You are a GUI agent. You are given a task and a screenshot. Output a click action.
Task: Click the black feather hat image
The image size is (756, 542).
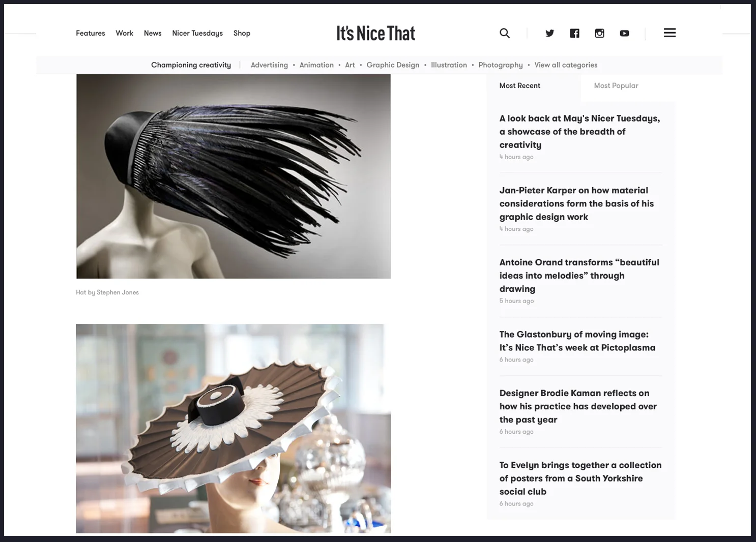pyautogui.click(x=234, y=176)
